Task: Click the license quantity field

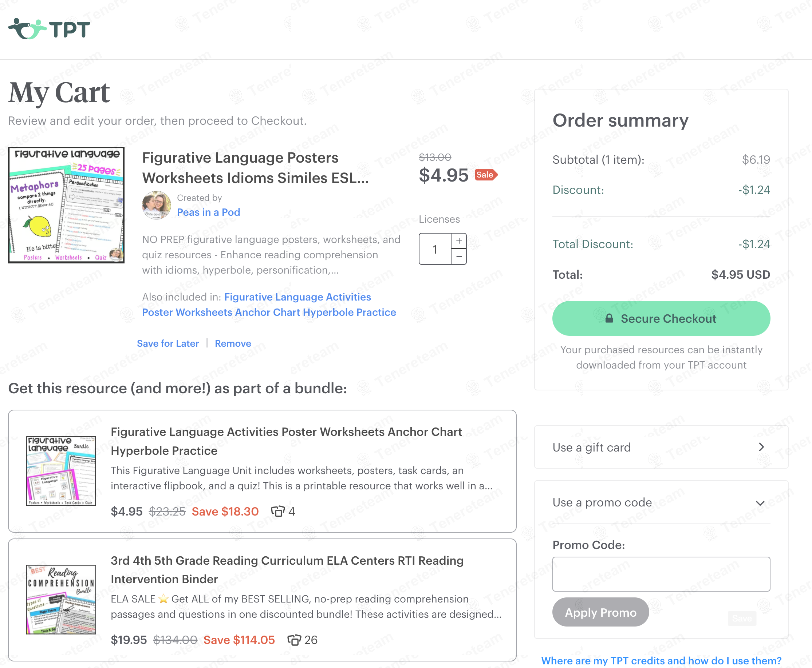Action: point(435,249)
